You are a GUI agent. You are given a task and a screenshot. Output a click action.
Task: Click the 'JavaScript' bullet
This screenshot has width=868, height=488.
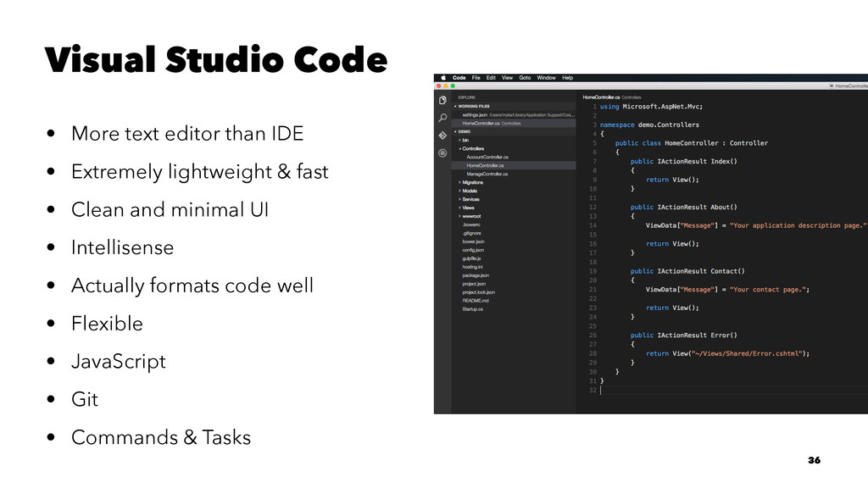(x=119, y=361)
